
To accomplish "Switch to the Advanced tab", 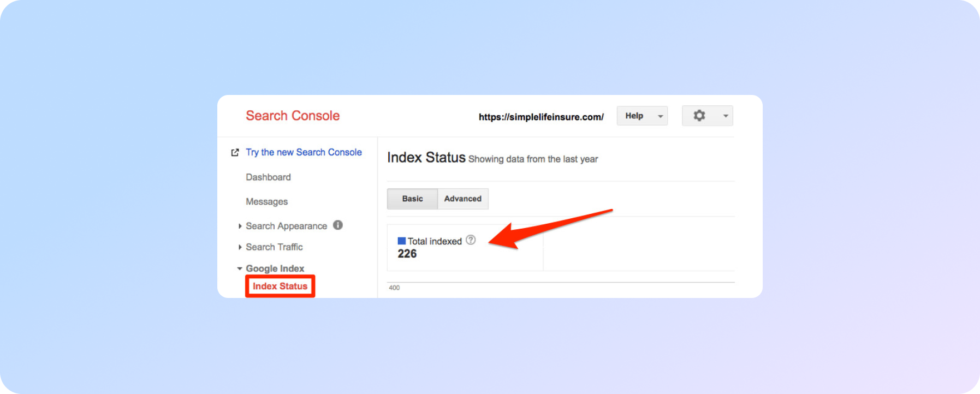I will point(463,199).
